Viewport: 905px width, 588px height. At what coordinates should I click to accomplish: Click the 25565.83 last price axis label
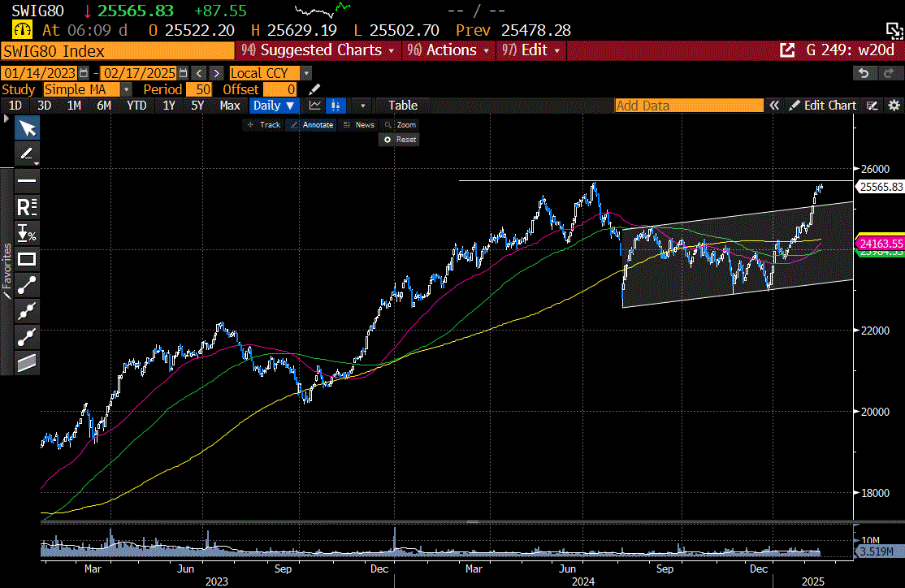(x=881, y=187)
